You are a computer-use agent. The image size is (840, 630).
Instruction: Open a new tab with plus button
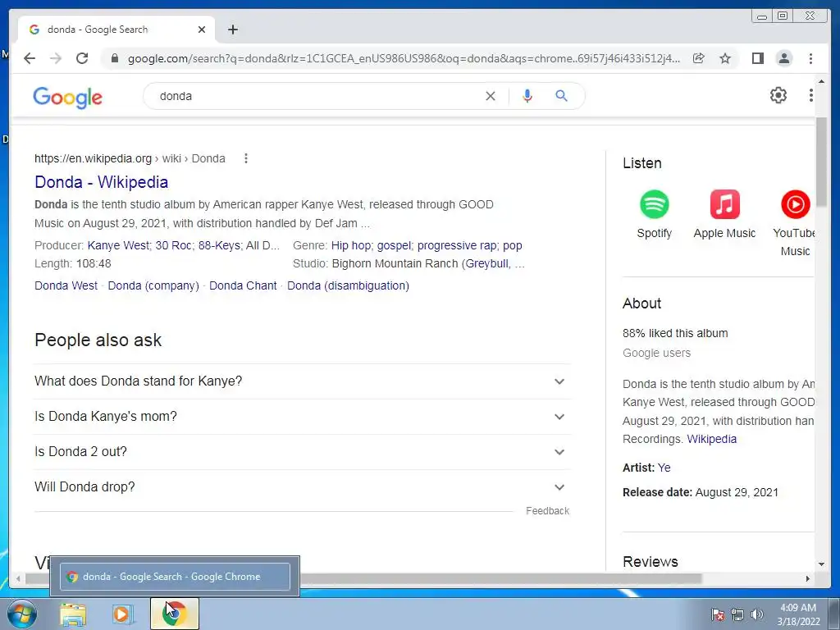click(x=232, y=30)
